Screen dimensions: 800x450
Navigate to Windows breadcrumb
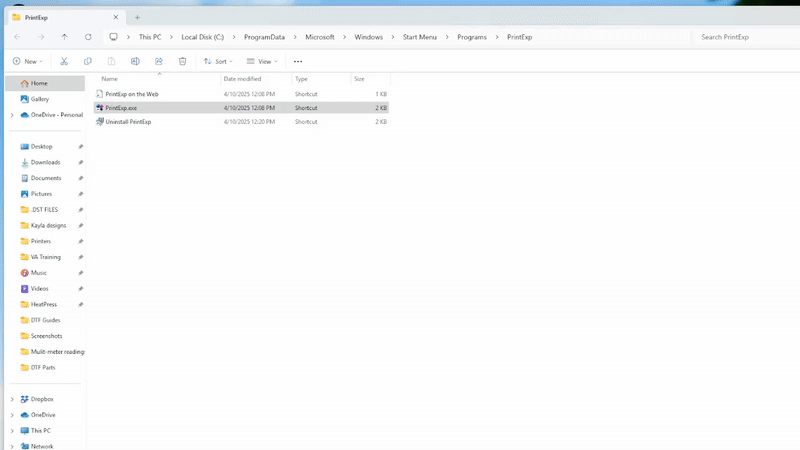click(x=368, y=37)
